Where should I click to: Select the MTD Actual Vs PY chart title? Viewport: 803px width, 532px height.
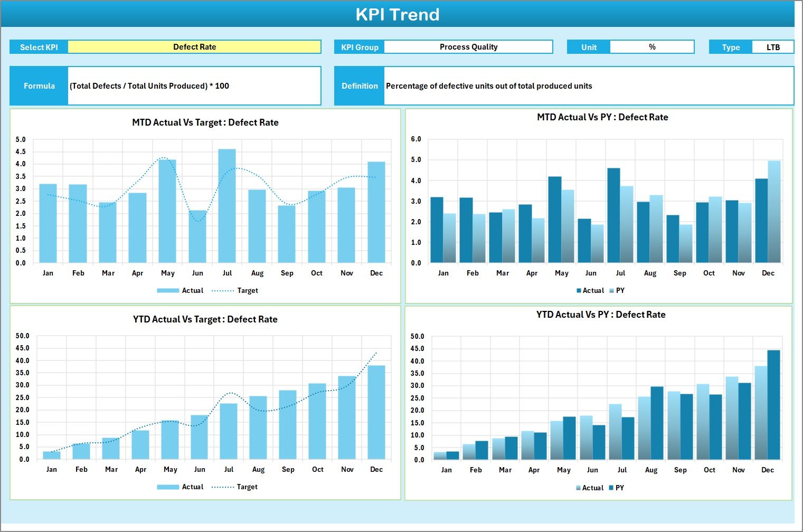click(x=602, y=117)
